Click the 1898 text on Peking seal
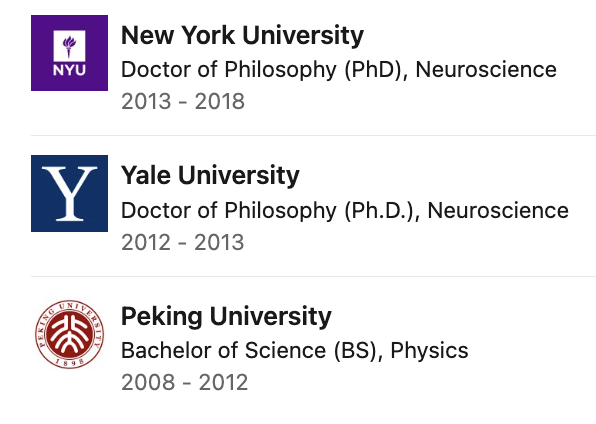This screenshot has height=424, width=596. pyautogui.click(x=70, y=362)
